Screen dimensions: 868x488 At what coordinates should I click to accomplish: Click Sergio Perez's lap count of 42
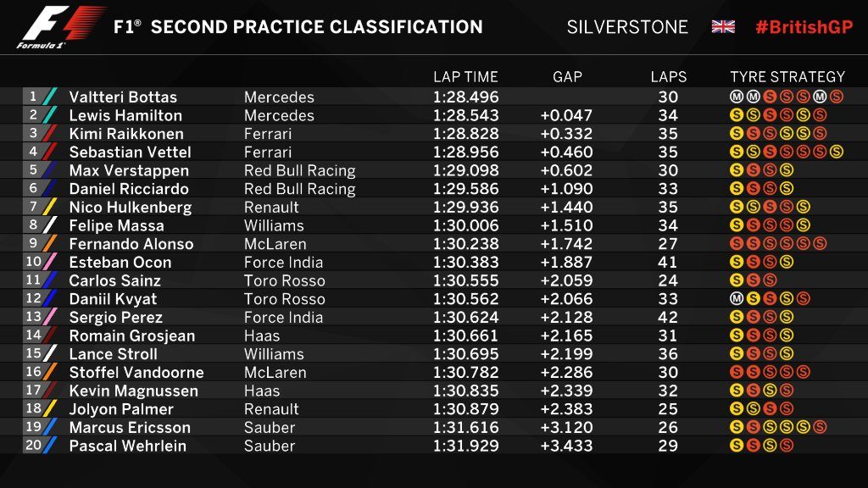click(x=668, y=318)
